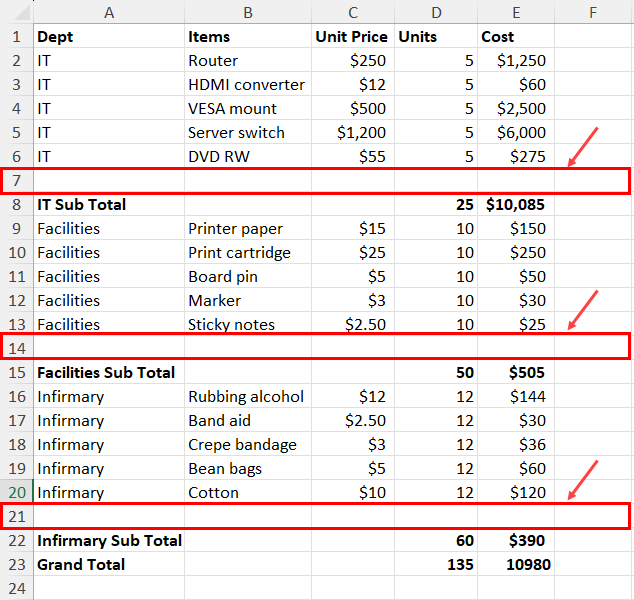Select row 14 header

pos(17,349)
